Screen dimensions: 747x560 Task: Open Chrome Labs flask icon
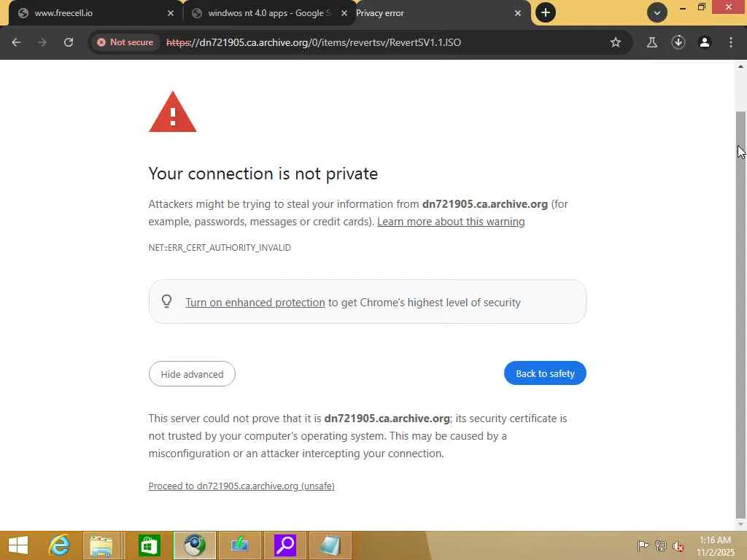[652, 42]
